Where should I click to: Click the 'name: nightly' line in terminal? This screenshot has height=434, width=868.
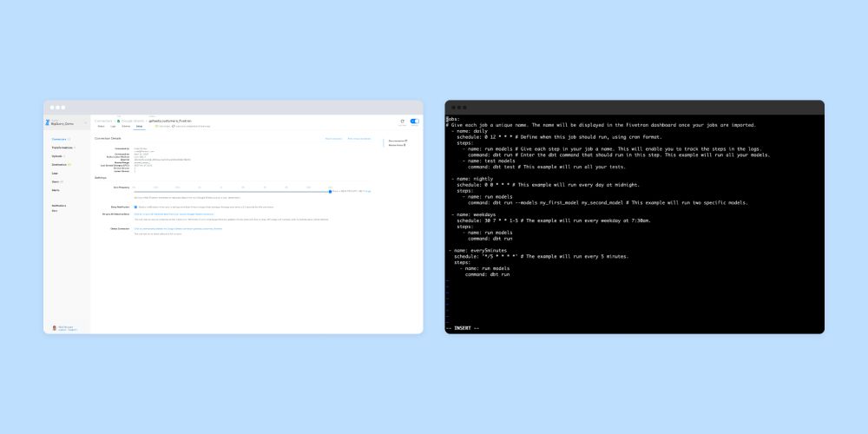tap(472, 179)
